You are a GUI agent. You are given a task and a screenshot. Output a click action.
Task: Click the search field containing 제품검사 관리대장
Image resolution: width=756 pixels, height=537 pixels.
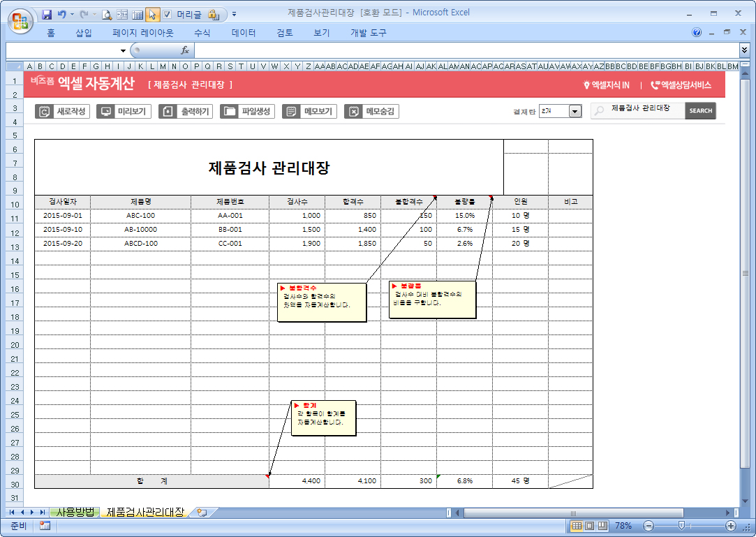[x=638, y=110]
